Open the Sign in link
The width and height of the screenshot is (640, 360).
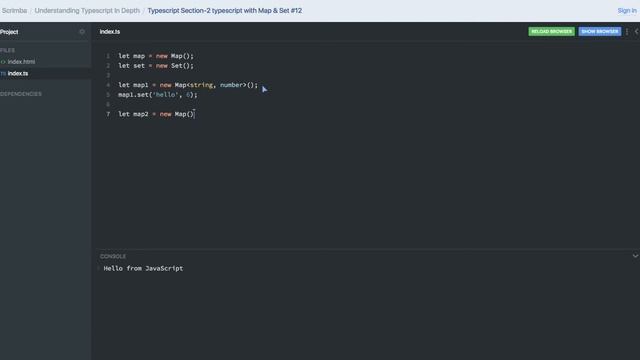[x=627, y=11]
